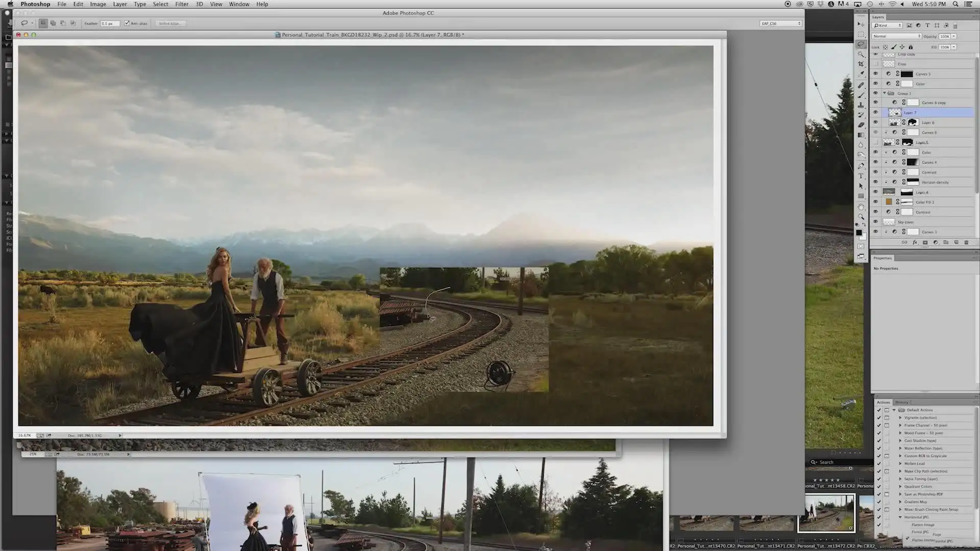This screenshot has height=551, width=980.
Task: Open the Opacity value dropdown arrow
Action: pyautogui.click(x=953, y=36)
